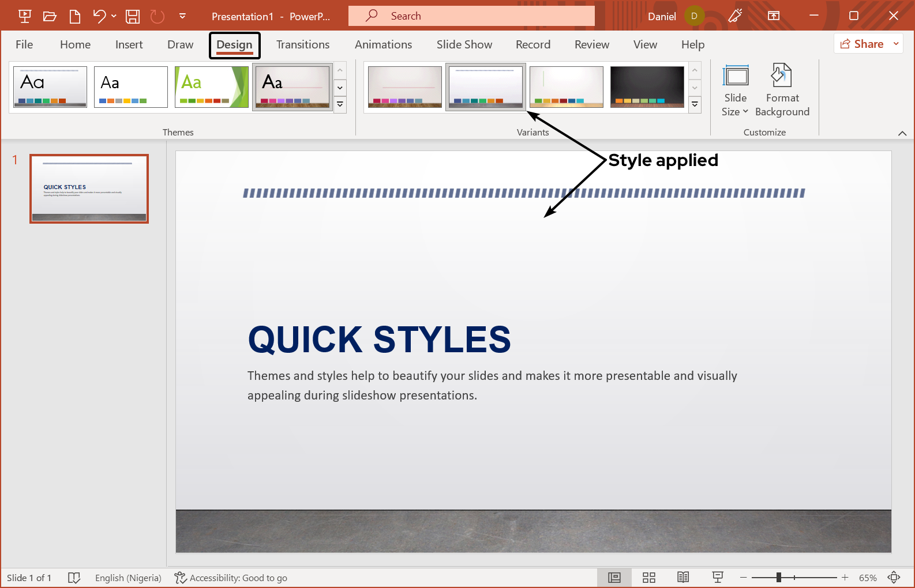Viewport: 915px width, 588px height.
Task: Open file folder icon in title bar
Action: click(50, 16)
